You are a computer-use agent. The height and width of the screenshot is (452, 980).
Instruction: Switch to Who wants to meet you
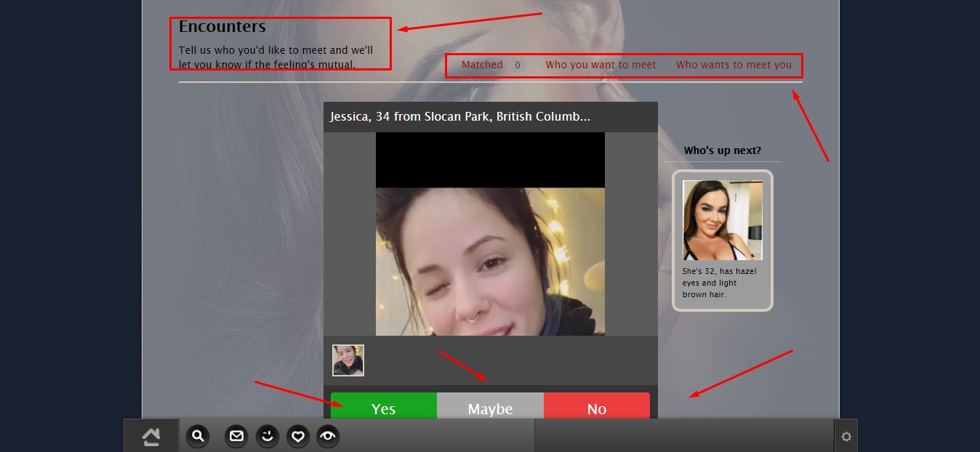tap(734, 65)
